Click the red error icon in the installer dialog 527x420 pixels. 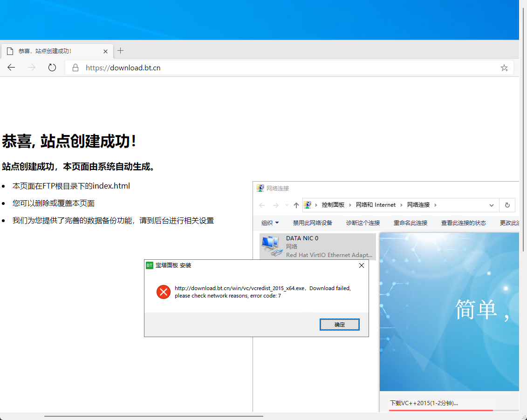pos(163,292)
